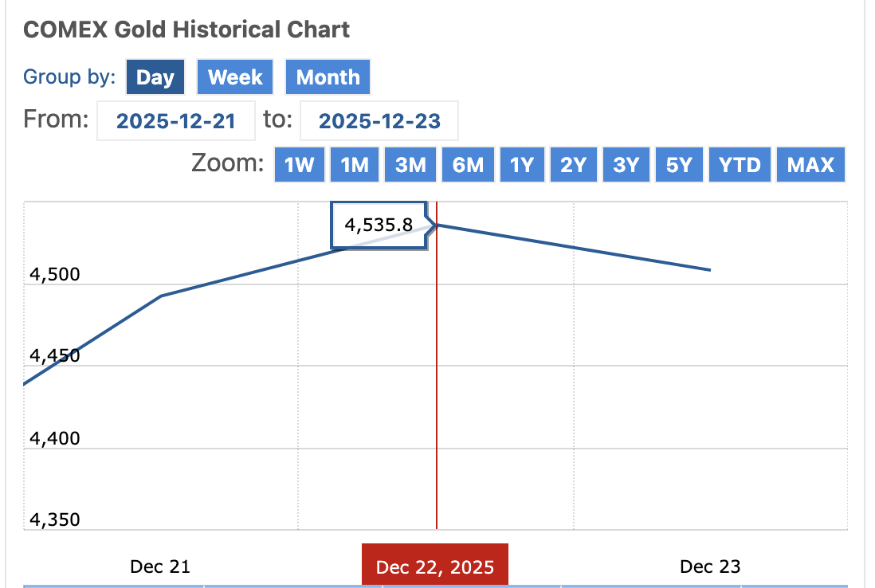Click the 4,535.8 price tooltip
The height and width of the screenshot is (588, 875).
pyautogui.click(x=379, y=225)
